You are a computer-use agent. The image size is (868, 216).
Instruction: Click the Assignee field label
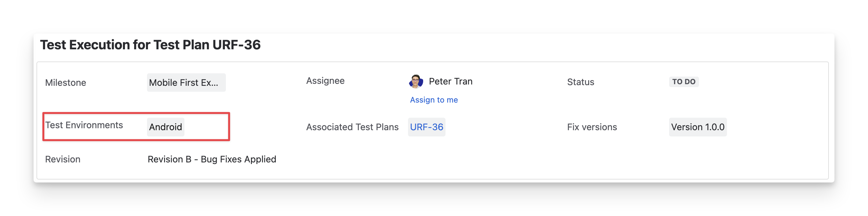click(x=325, y=81)
